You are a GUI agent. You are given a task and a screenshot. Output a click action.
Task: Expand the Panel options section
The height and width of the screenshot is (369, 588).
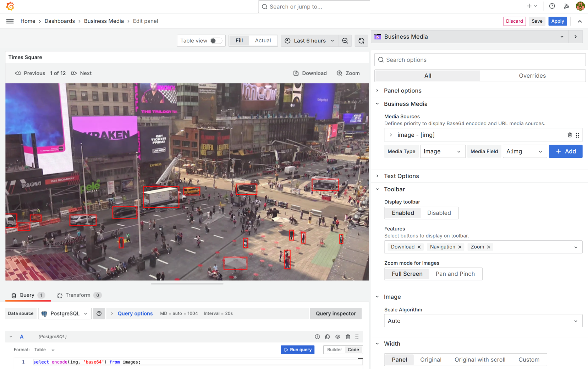pyautogui.click(x=402, y=91)
